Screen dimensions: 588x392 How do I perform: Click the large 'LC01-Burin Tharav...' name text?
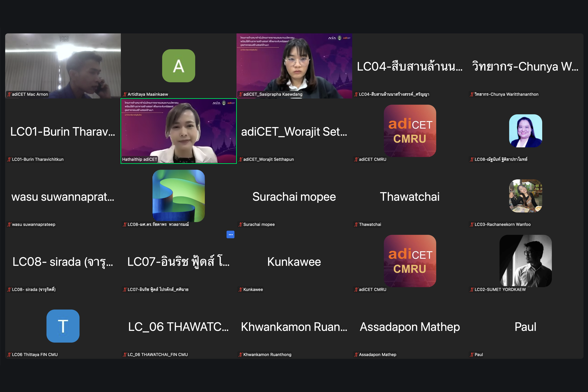click(63, 132)
